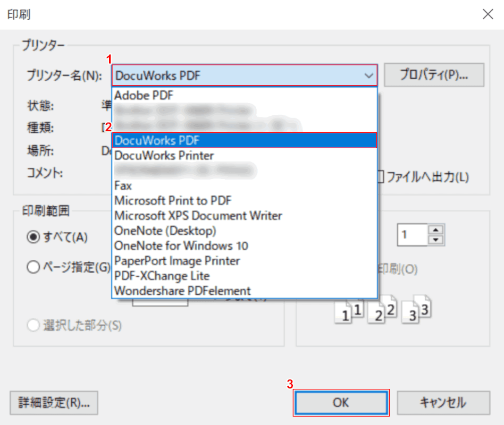Enable the ファイルへ出力 checkbox
Image resolution: width=504 pixels, height=425 pixels.
pyautogui.click(x=381, y=177)
